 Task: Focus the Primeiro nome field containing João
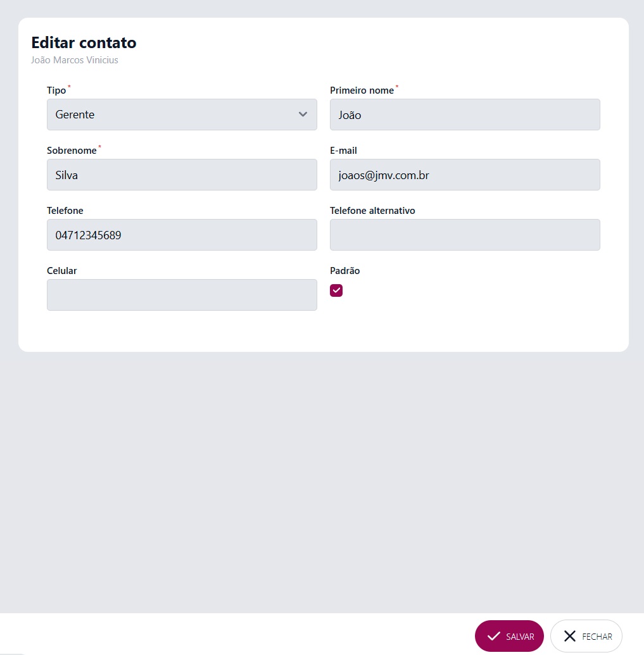[x=465, y=115]
